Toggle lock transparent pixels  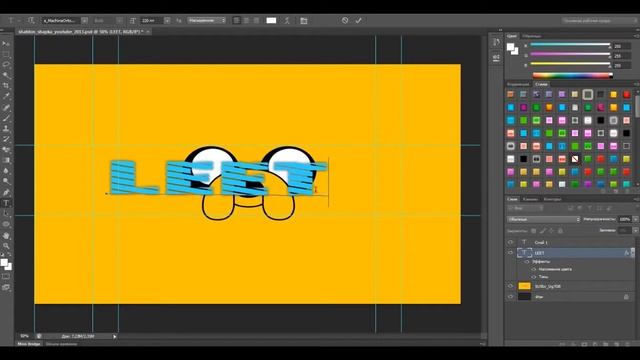pos(533,231)
